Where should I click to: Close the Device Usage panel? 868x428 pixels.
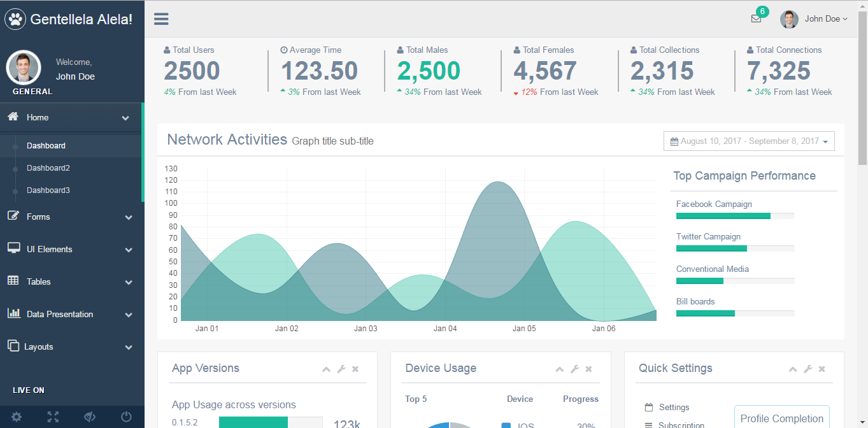588,369
